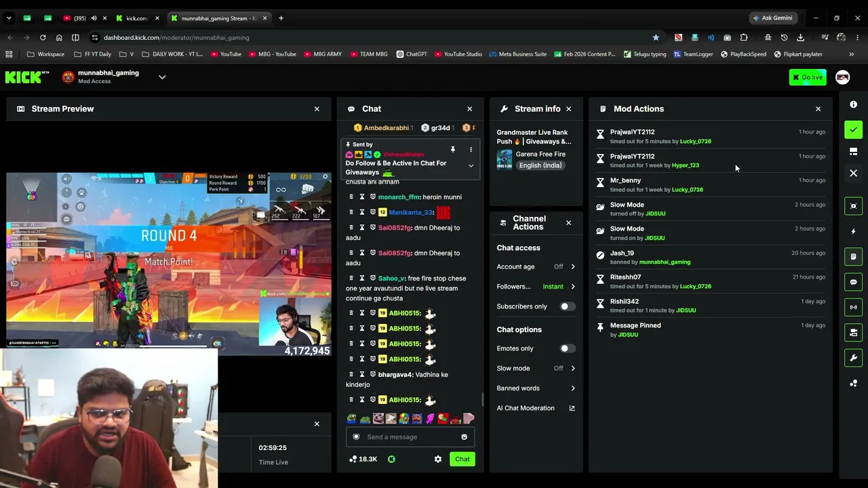Open Slow mode options
Screen dimensions: 868x488
536,368
